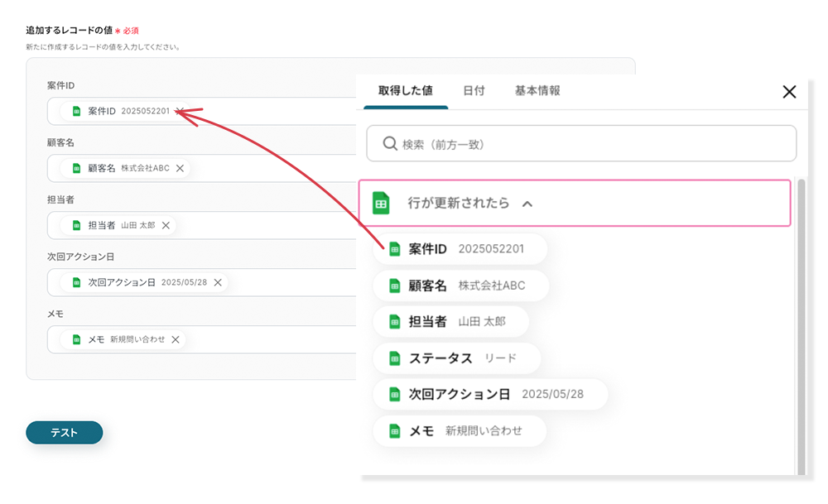Open the 基本情報 tab
This screenshot has height=504, width=828.
[537, 91]
